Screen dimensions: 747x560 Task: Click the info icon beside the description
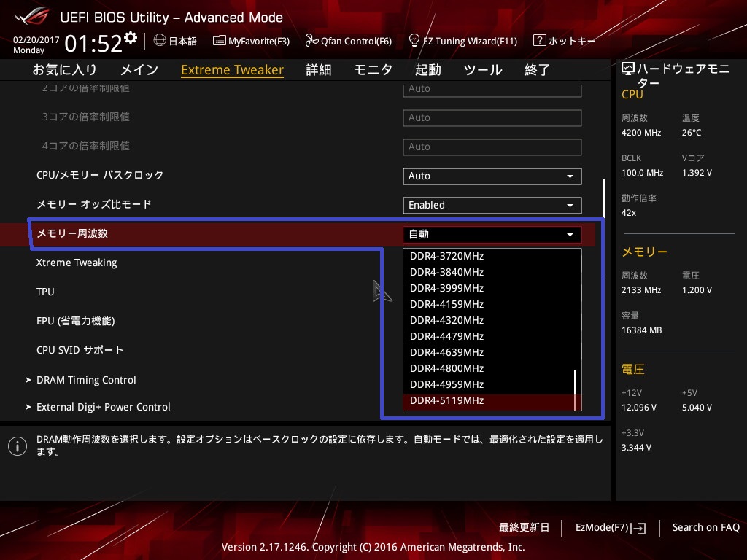tap(18, 446)
